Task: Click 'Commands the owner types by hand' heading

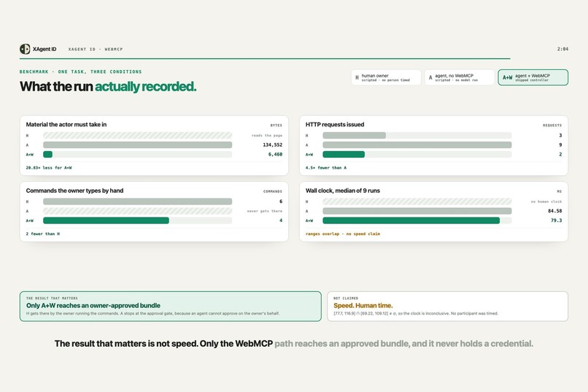Action: point(74,191)
